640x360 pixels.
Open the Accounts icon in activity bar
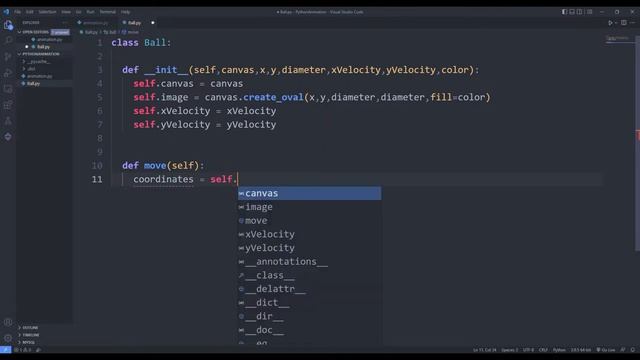8,322
